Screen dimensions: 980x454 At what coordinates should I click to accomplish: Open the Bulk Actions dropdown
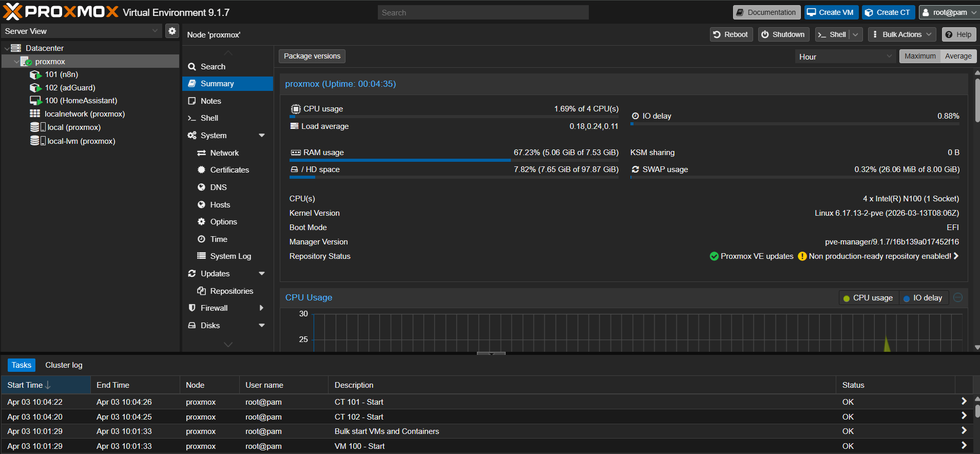pos(902,34)
